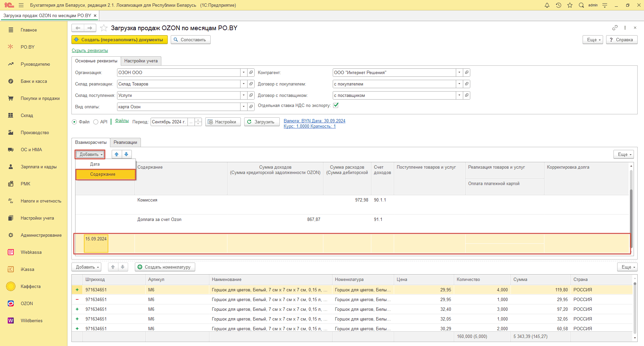This screenshot has height=346, width=644.
Task: Open global search magnifier icon
Action: pos(581,5)
